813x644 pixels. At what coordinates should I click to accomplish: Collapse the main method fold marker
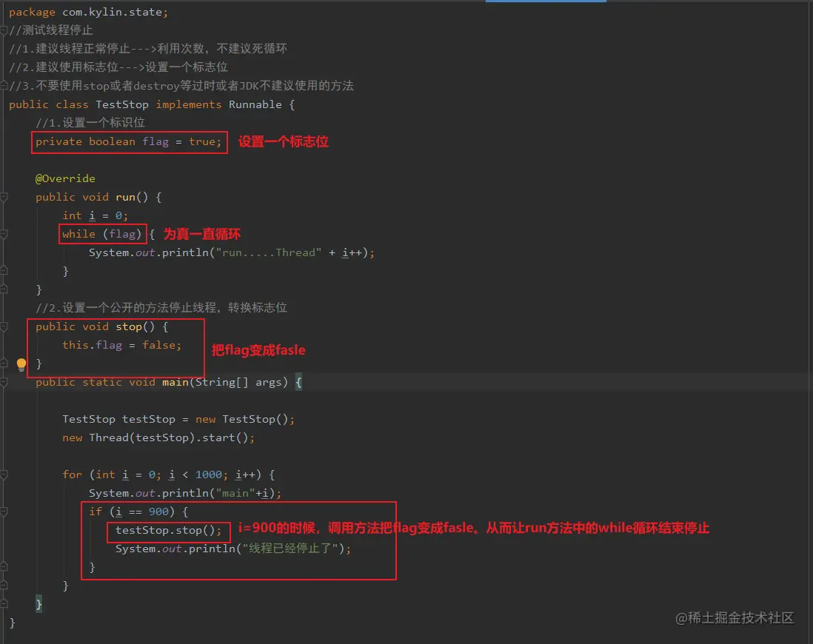[x=4, y=382]
